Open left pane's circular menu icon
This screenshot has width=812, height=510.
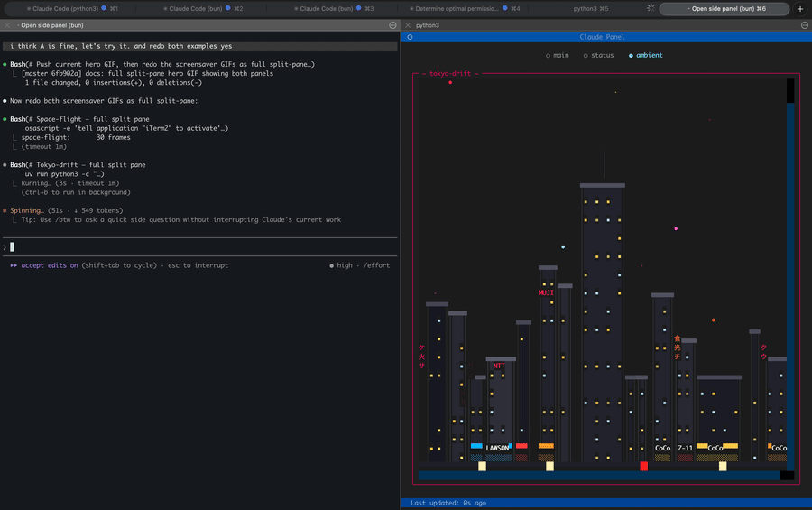(x=392, y=25)
